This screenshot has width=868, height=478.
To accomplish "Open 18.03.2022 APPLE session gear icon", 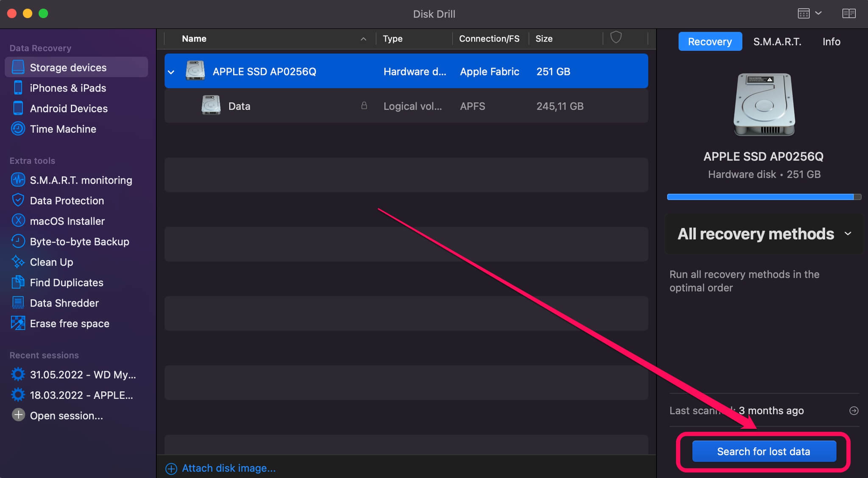I will (x=18, y=395).
